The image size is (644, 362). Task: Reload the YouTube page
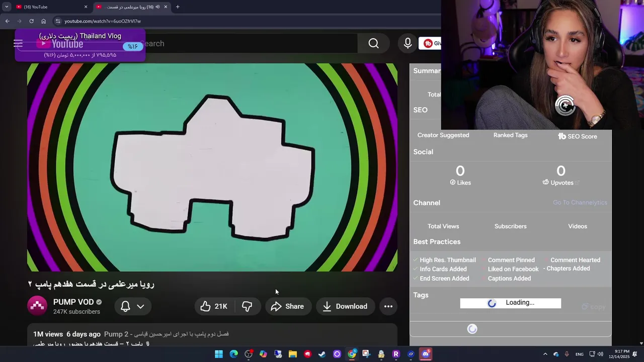(x=31, y=21)
